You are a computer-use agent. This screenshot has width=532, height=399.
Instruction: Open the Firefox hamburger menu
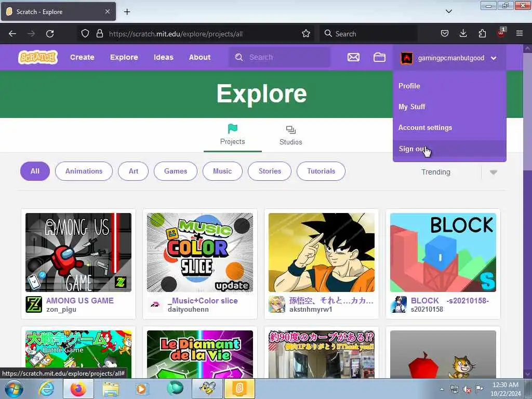[520, 33]
